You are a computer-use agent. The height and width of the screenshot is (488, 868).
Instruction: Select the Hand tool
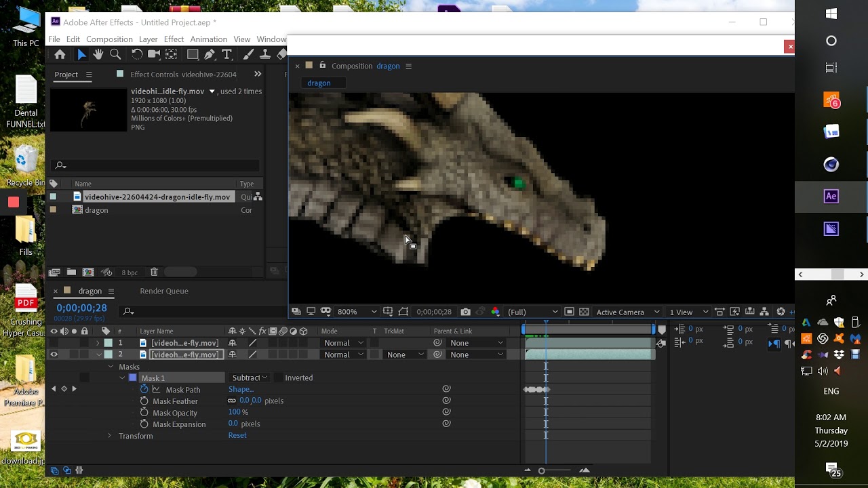click(98, 55)
